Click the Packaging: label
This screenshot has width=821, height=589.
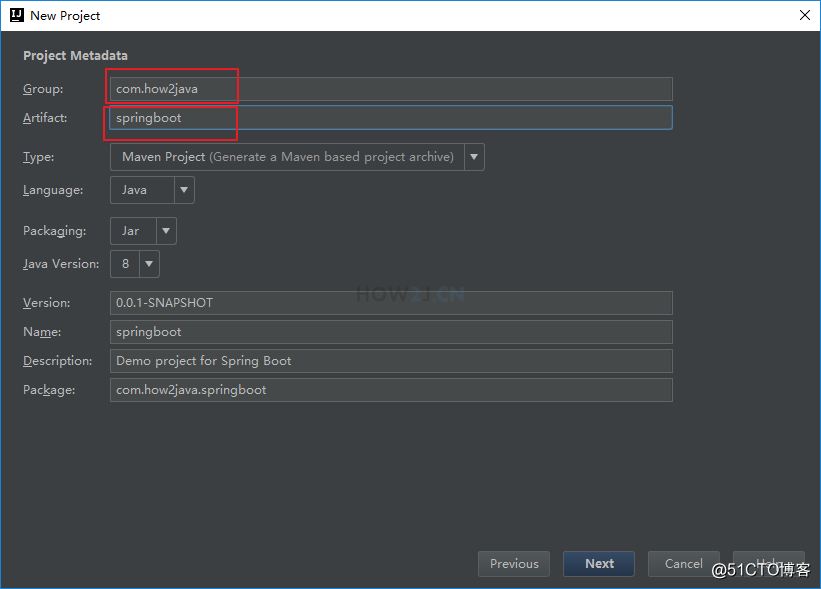pos(54,231)
